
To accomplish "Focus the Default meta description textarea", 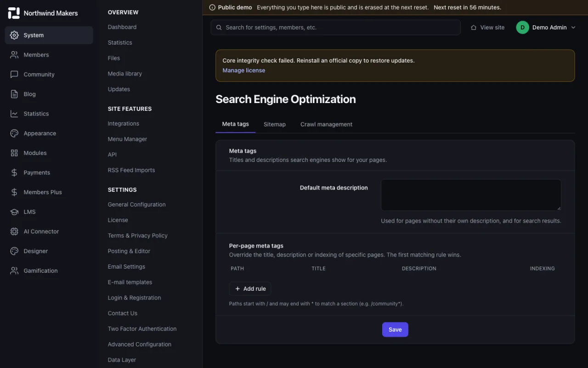I will pos(471,195).
